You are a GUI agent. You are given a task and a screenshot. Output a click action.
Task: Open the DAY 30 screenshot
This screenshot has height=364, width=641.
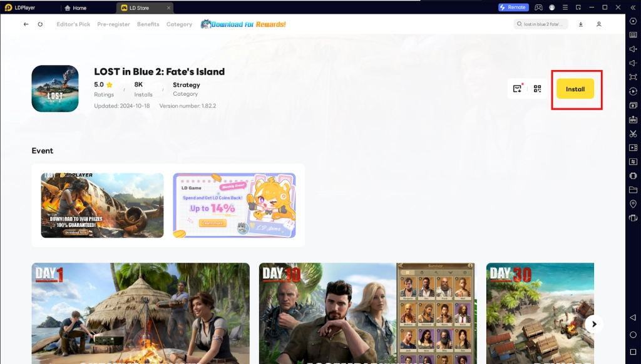(540, 313)
